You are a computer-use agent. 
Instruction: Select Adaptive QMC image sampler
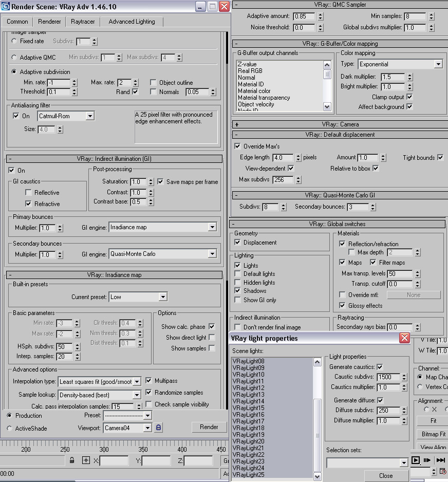14,57
